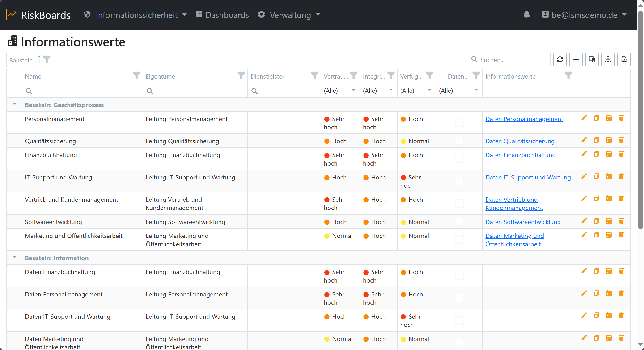The image size is (644, 350).
Task: Open the Daten Finanzbuchhaltung link
Action: [x=520, y=155]
